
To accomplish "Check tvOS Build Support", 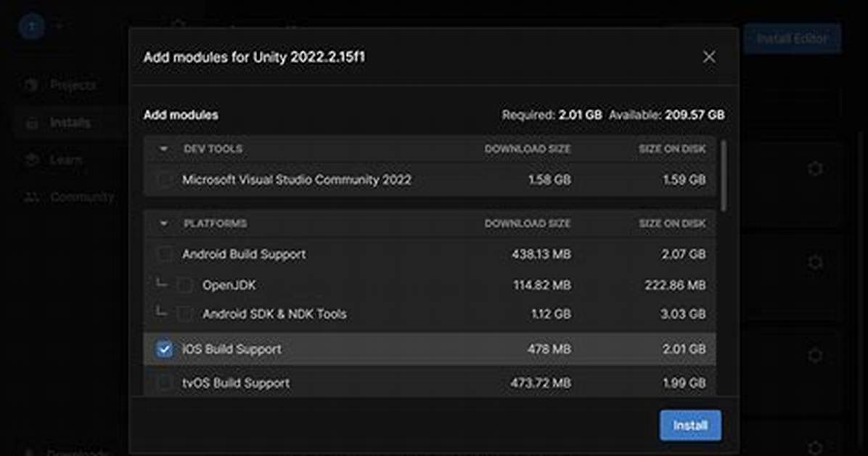I will (165, 383).
